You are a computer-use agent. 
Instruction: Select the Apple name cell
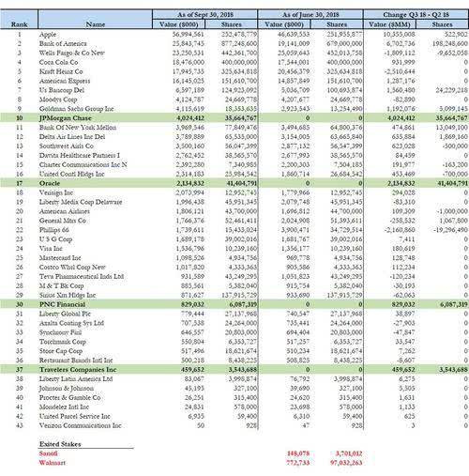pos(48,34)
